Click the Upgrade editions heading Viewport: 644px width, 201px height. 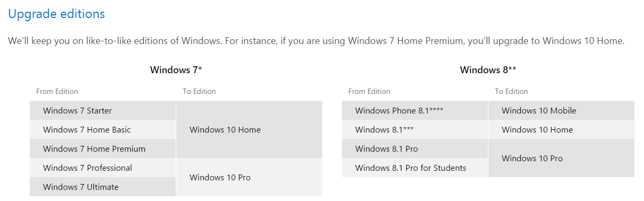point(56,14)
